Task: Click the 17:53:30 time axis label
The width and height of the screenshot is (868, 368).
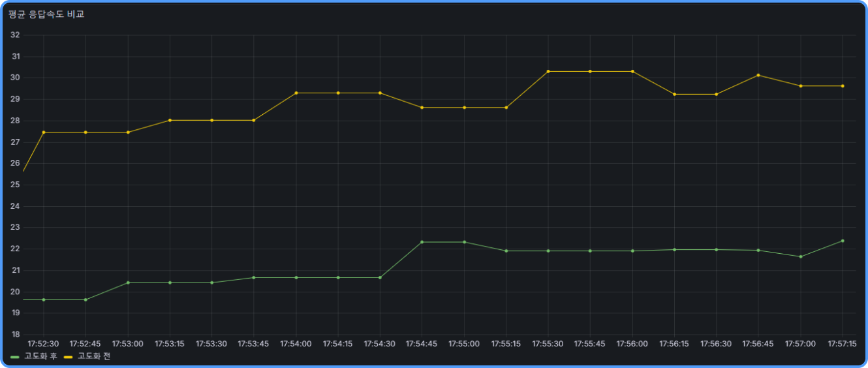Action: coord(212,344)
